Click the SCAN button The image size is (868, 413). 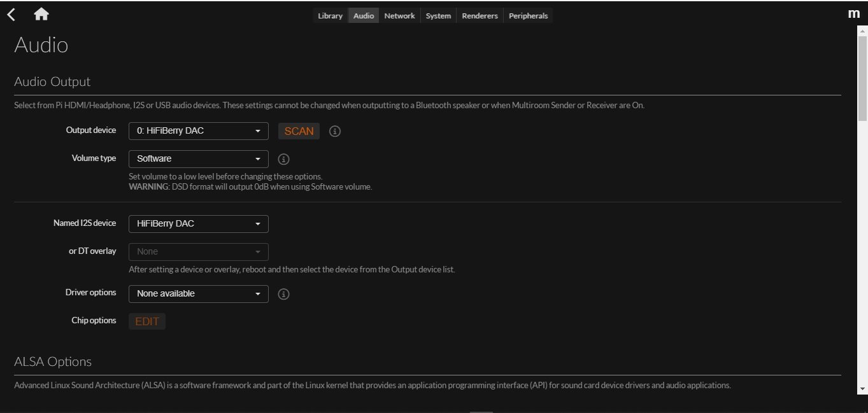[299, 131]
